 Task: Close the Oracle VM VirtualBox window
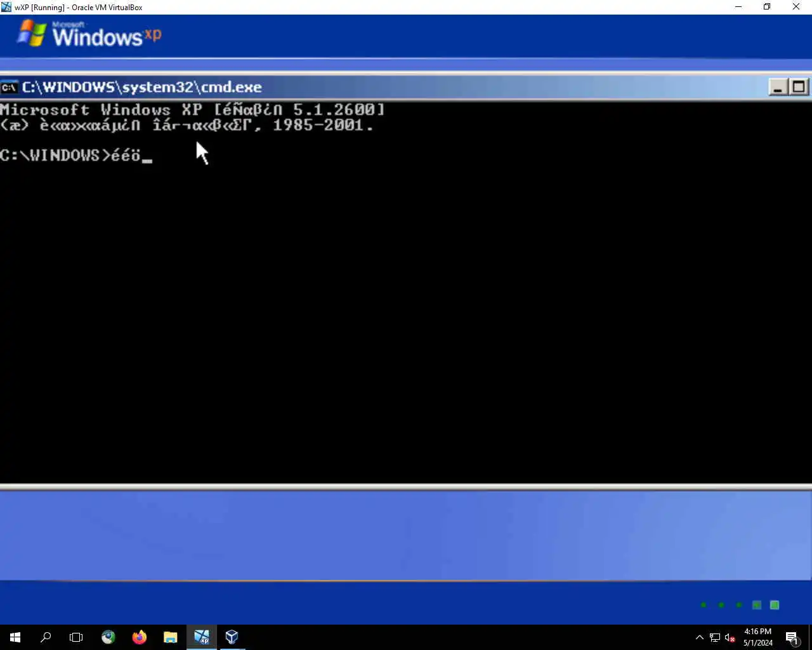click(x=797, y=7)
